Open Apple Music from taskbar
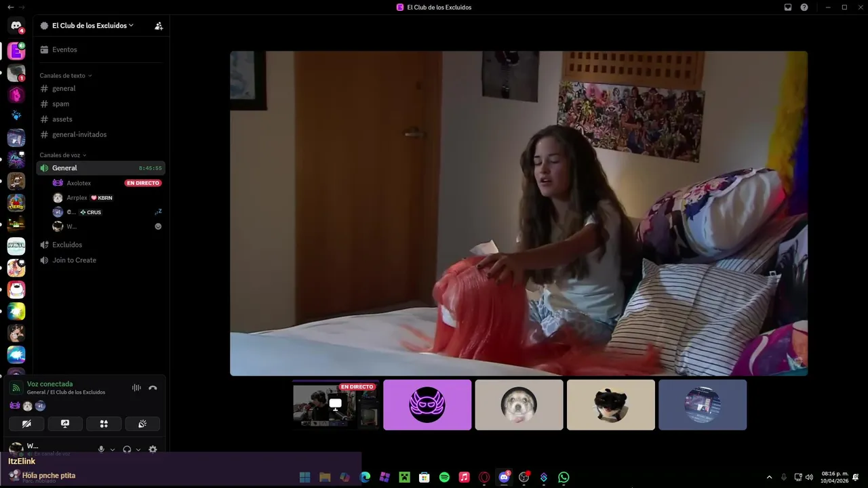Image resolution: width=868 pixels, height=488 pixels. coord(464,477)
